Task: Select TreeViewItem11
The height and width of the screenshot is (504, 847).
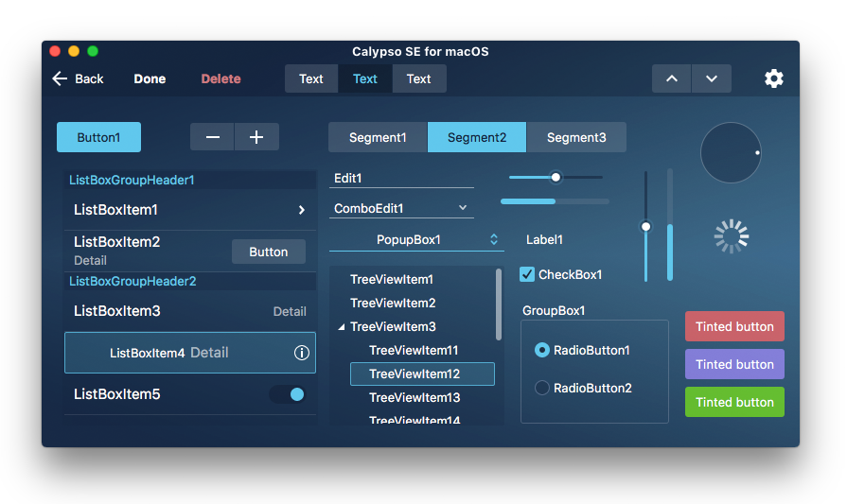Action: point(414,351)
